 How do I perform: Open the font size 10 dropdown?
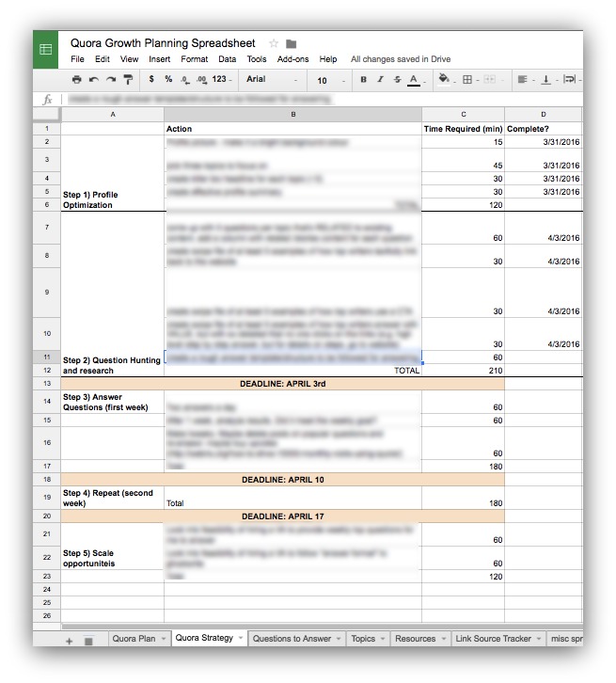(x=331, y=81)
